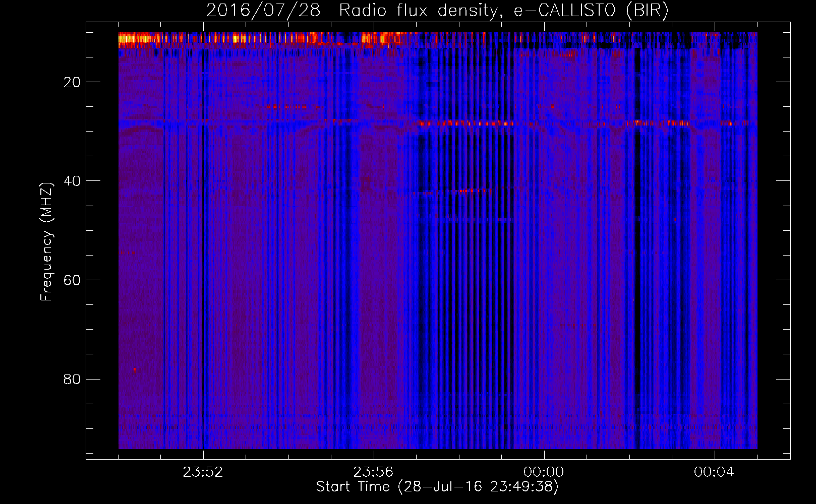Click the 20 MHz frequency tick label
The image size is (816, 504).
click(72, 82)
